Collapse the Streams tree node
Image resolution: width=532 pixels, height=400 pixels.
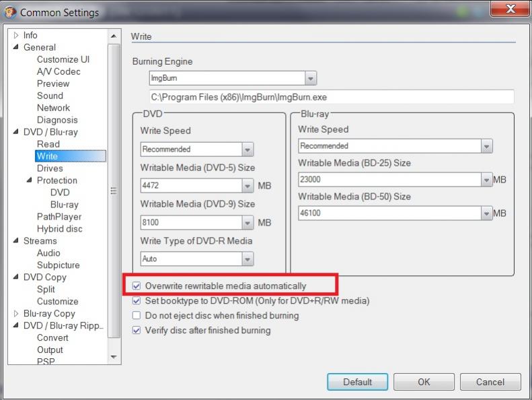[x=15, y=240]
